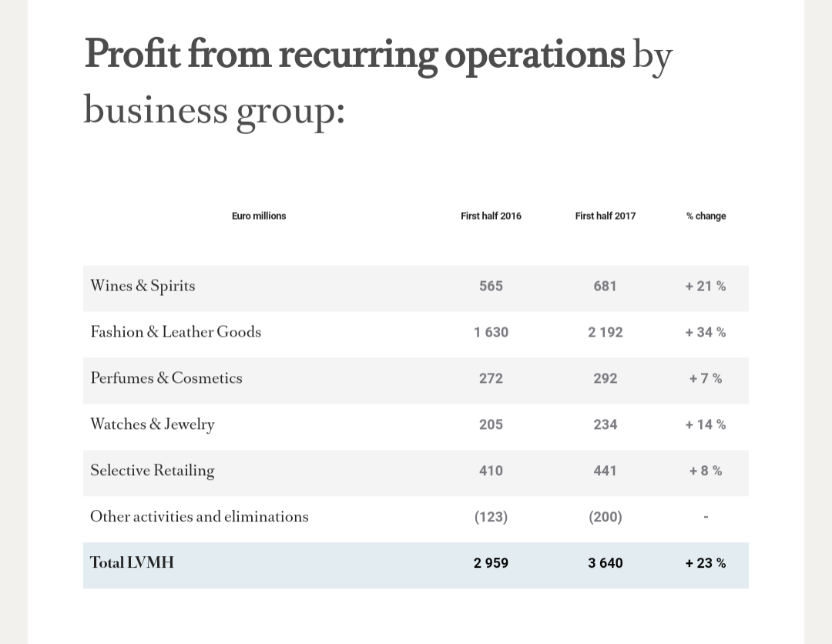Click 'Other activities and eliminations' row label

coord(200,517)
